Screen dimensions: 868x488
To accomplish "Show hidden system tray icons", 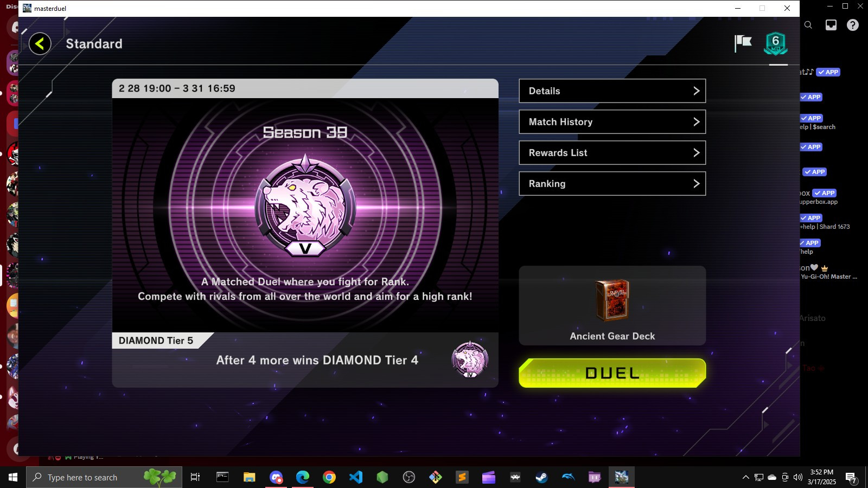I will coord(746,477).
